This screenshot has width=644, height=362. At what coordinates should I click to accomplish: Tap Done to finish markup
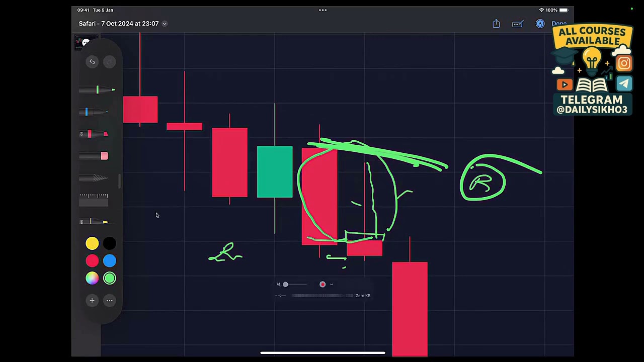pyautogui.click(x=559, y=24)
